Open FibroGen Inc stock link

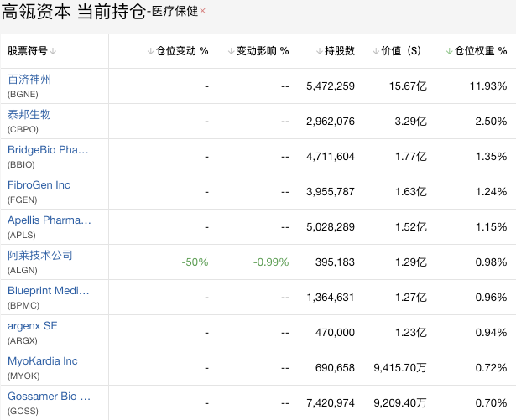39,184
